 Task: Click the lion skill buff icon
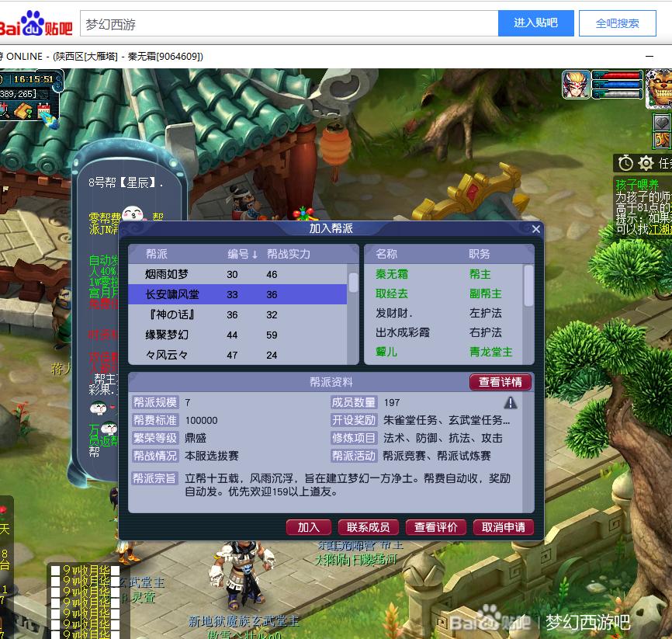pos(662,140)
